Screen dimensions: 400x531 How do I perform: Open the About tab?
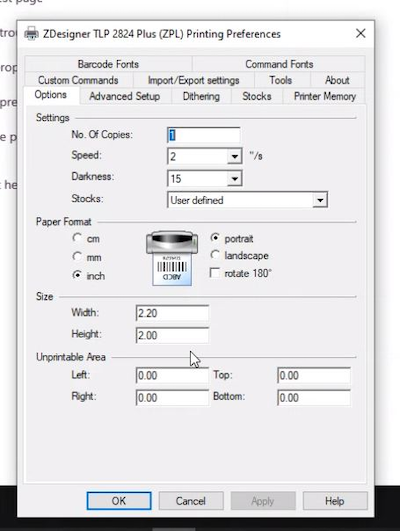tap(337, 80)
